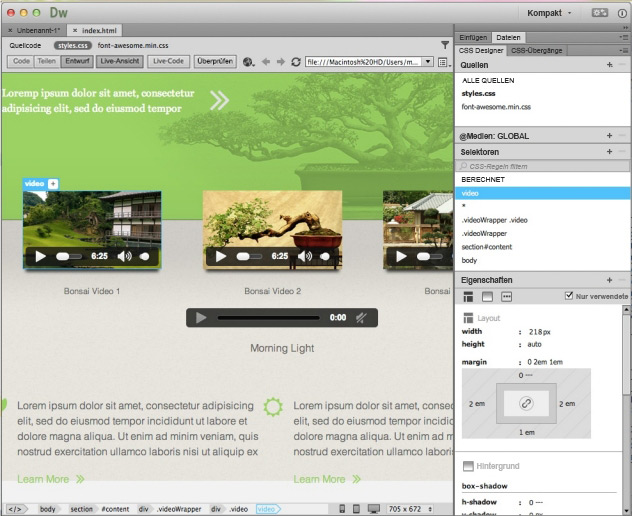This screenshot has width=632, height=516.
Task: Jump to more properties ellipsis icon
Action: click(x=506, y=297)
